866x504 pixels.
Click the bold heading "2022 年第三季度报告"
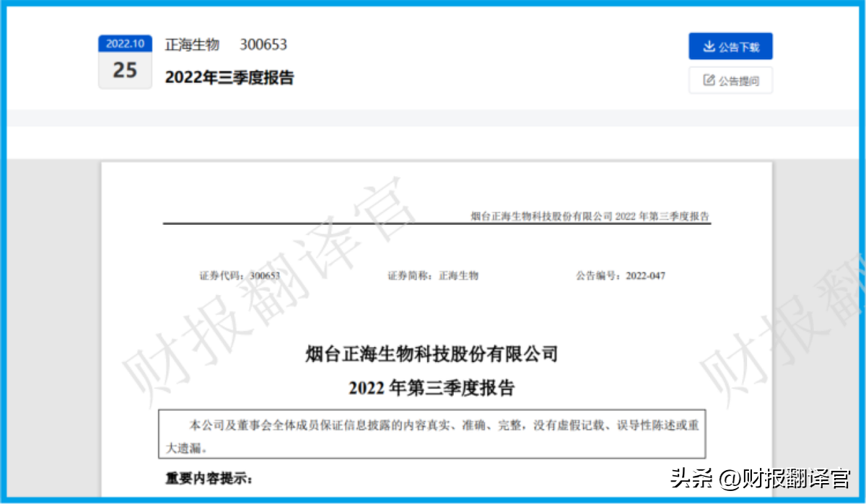point(432,388)
